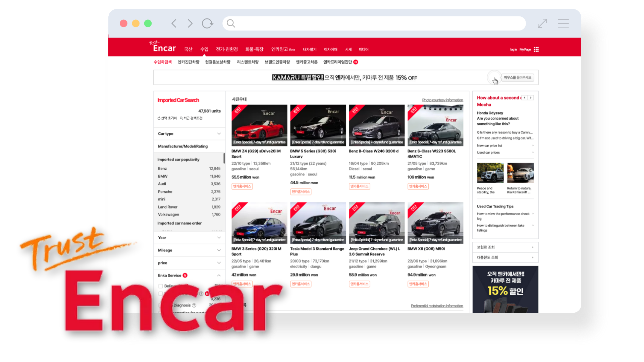This screenshot has width=644, height=362.
Task: Open the Preferential registration information link
Action: point(437,306)
